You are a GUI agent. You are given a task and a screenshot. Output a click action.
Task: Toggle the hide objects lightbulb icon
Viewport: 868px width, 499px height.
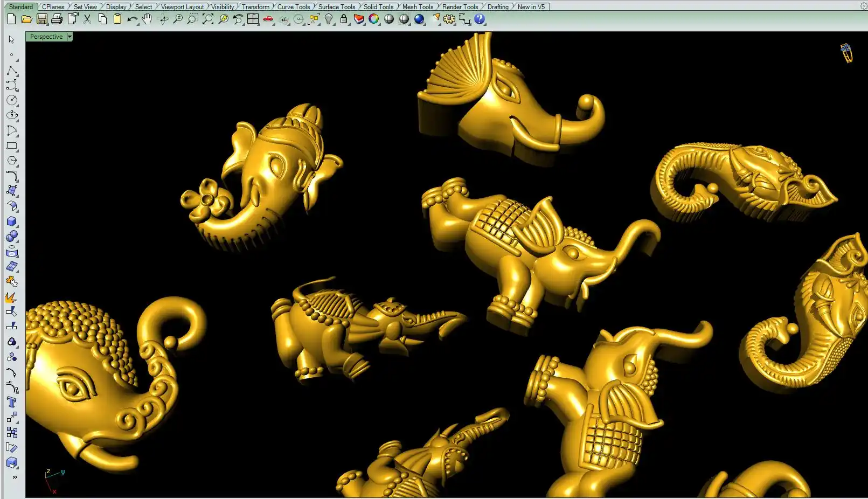pyautogui.click(x=329, y=19)
